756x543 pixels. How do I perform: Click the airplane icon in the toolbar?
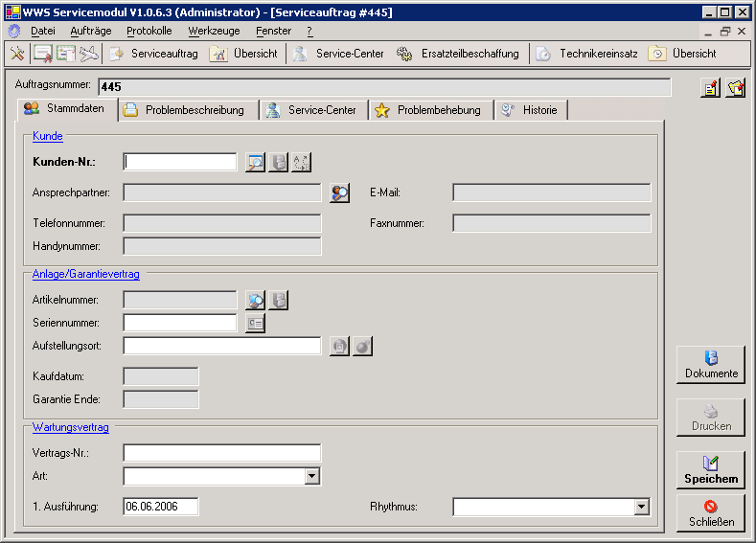pos(89,54)
